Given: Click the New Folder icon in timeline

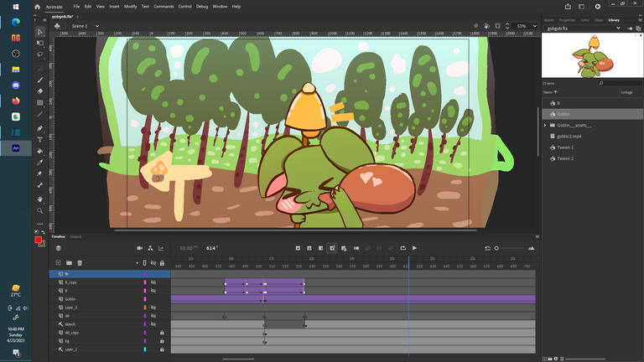Looking at the screenshot, I should 69,262.
